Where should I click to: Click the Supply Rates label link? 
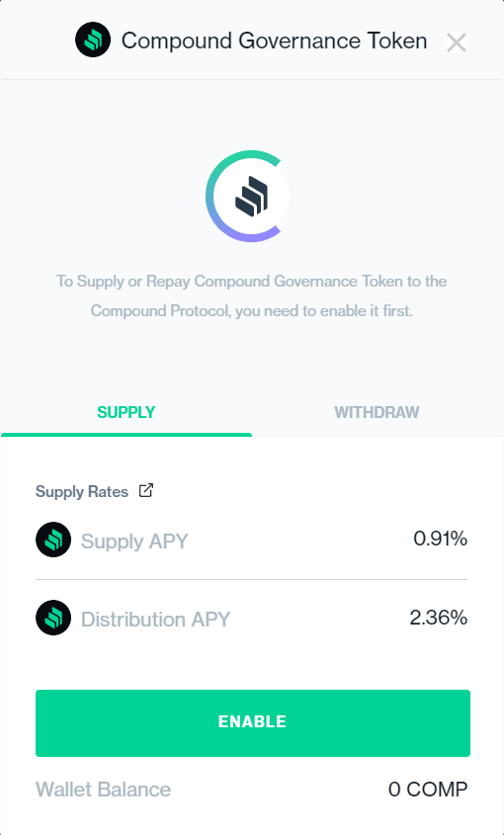coord(82,491)
